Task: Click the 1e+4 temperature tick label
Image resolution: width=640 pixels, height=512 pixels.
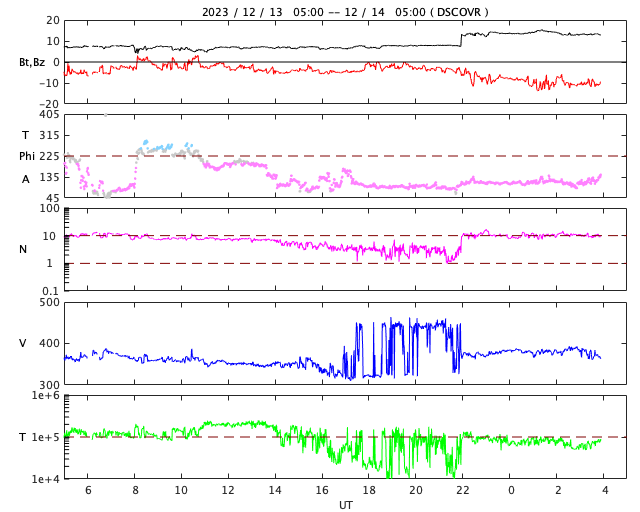Action: tap(46, 479)
